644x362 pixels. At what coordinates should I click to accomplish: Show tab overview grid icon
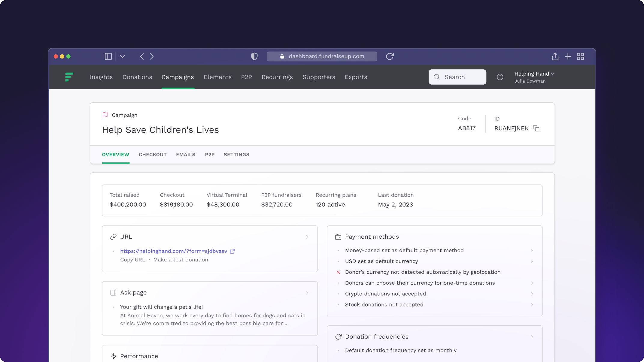tap(580, 56)
